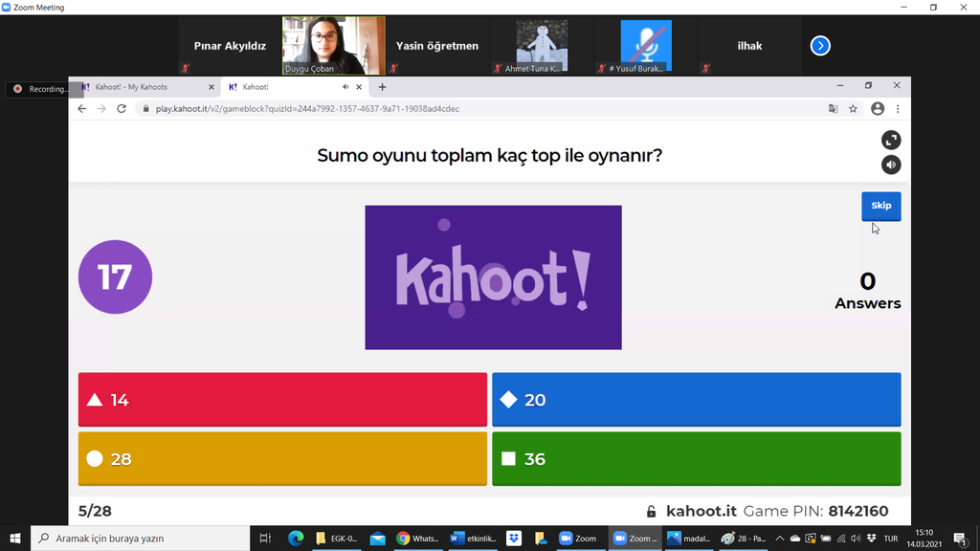Image resolution: width=980 pixels, height=551 pixels.
Task: Open Microsoft Edge from taskbar
Action: click(296, 538)
